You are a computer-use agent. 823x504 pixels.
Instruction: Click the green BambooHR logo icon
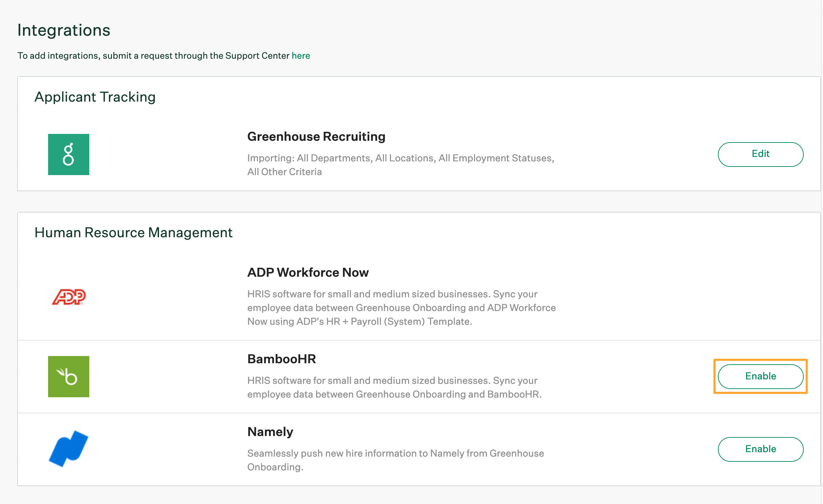68,377
